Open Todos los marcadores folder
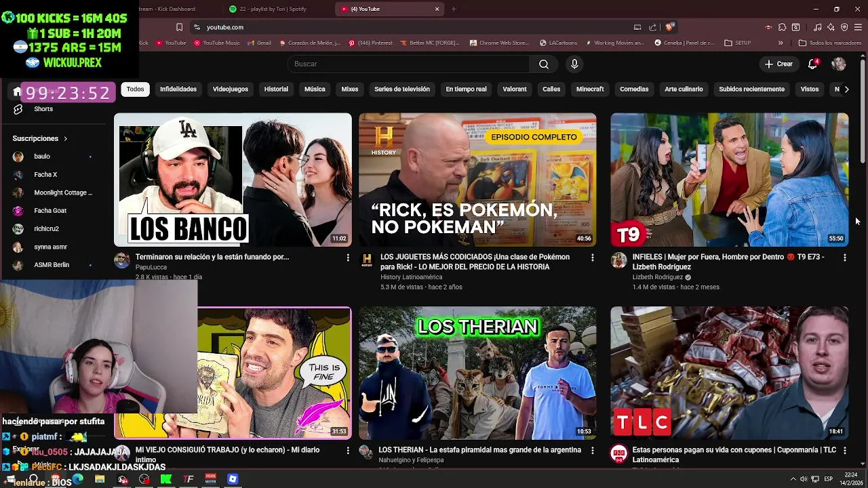 830,43
